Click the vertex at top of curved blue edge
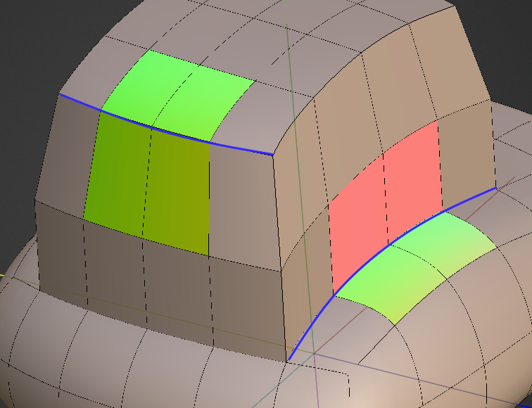Viewport: 532px width, 408px height. pos(495,187)
